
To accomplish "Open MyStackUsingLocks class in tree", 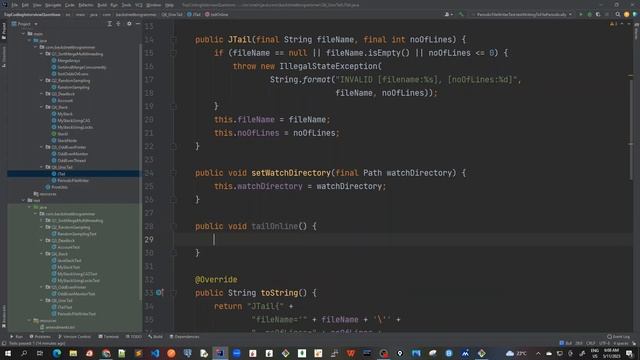I will point(72,127).
